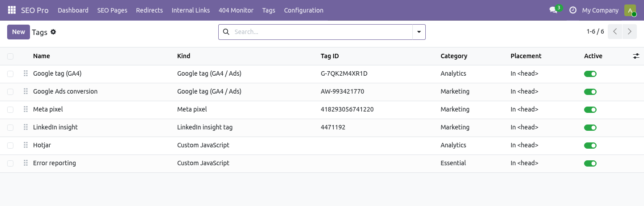644x206 pixels.
Task: Open the Error reporting record name
Action: pyautogui.click(x=55, y=163)
